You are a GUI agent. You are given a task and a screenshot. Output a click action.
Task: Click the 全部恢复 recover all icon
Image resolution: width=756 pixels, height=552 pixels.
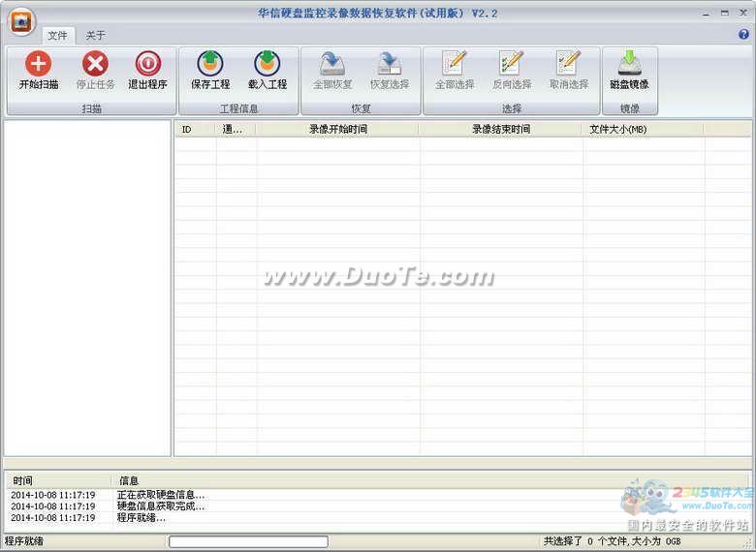pyautogui.click(x=332, y=64)
